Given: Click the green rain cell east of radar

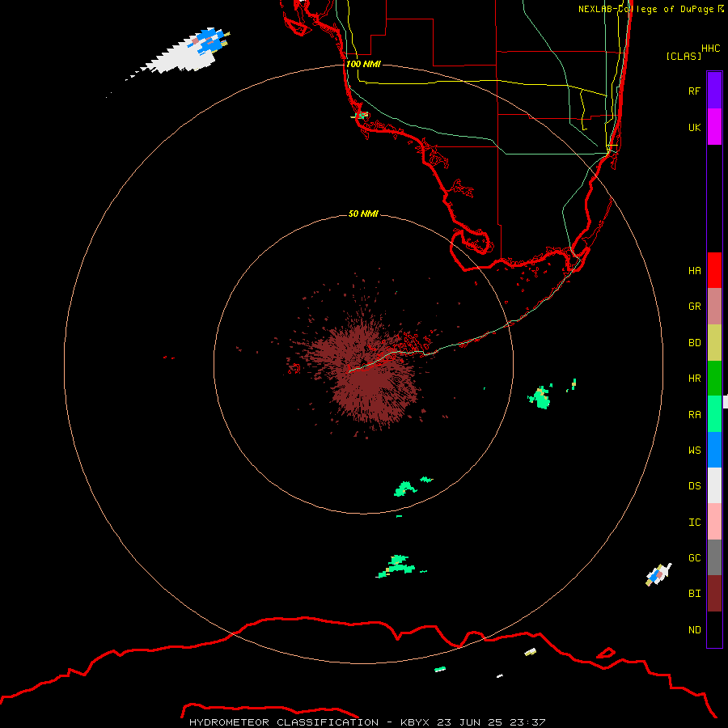Looking at the screenshot, I should (x=540, y=398).
